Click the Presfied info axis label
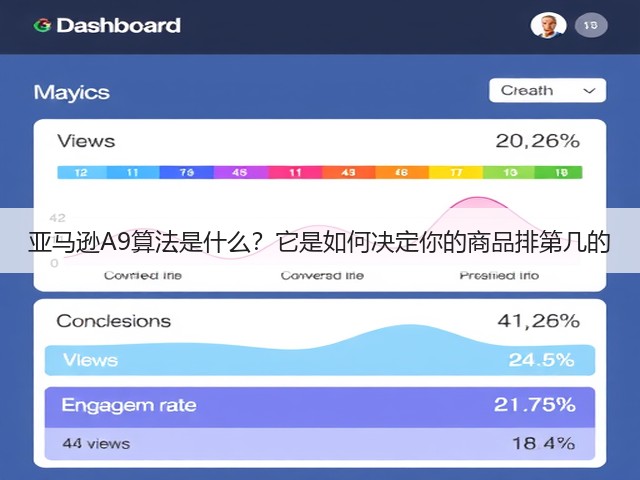 coord(499,276)
